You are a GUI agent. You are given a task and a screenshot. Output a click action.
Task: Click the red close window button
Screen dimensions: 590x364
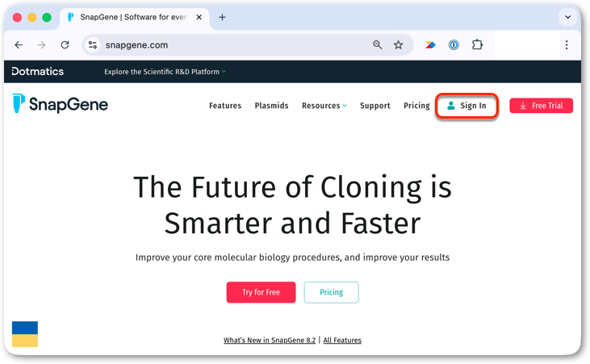[x=17, y=17]
